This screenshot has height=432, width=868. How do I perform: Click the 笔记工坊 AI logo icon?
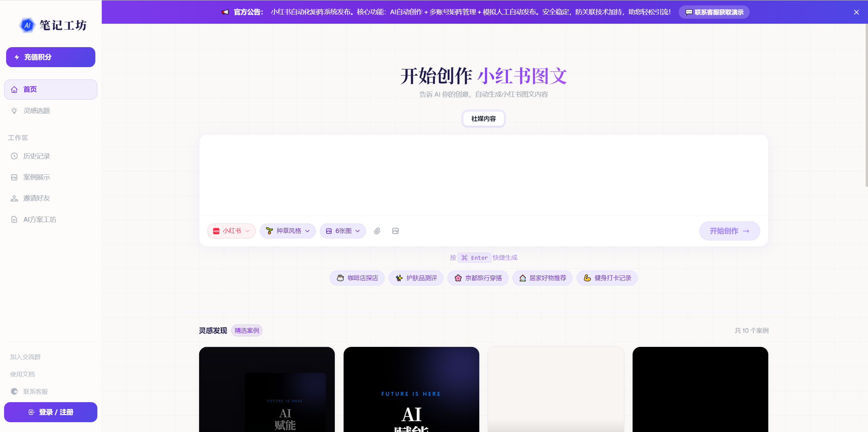pos(27,25)
